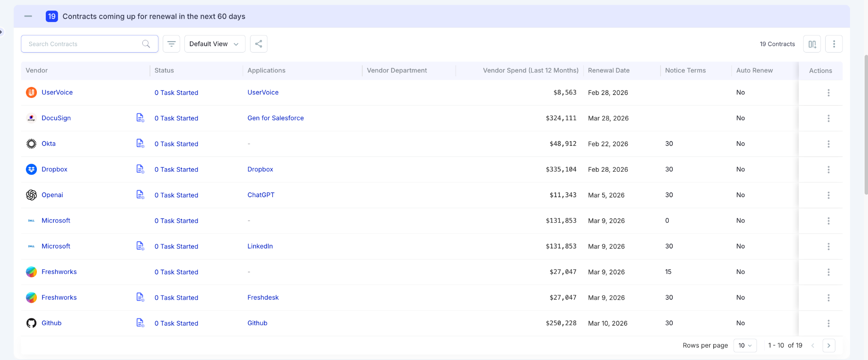Click the Okta logo icon
868x360 pixels.
(x=31, y=144)
